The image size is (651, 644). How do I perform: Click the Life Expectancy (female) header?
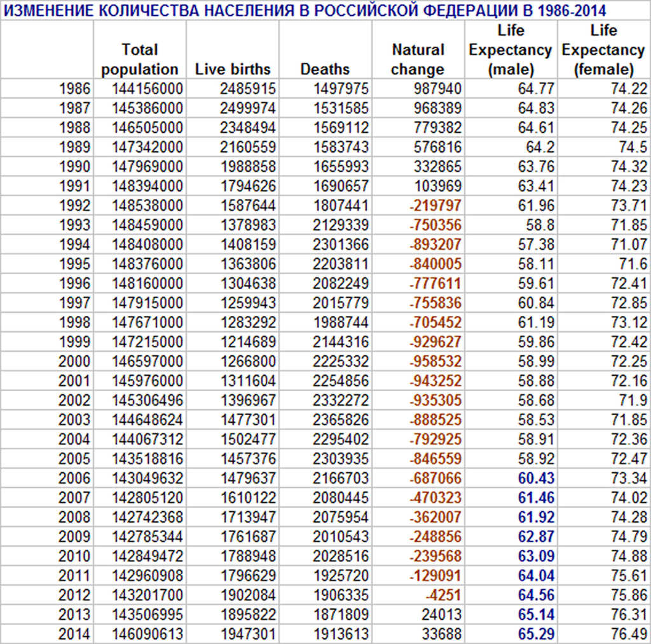coord(603,50)
